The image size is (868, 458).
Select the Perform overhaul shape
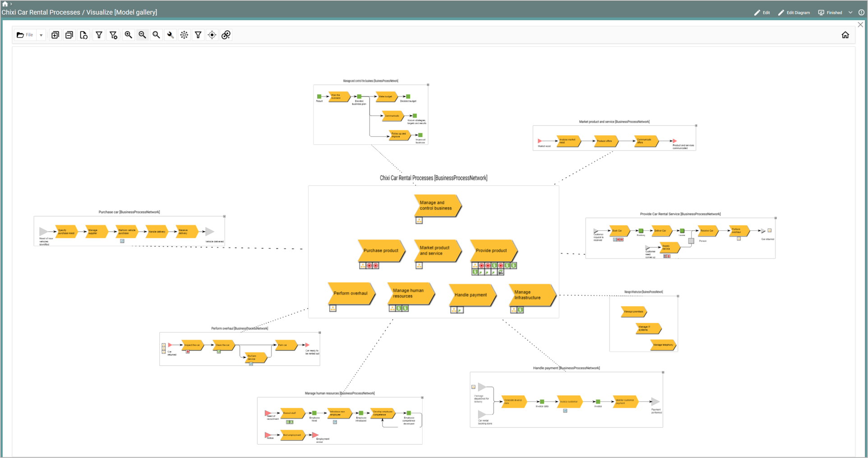(x=351, y=293)
